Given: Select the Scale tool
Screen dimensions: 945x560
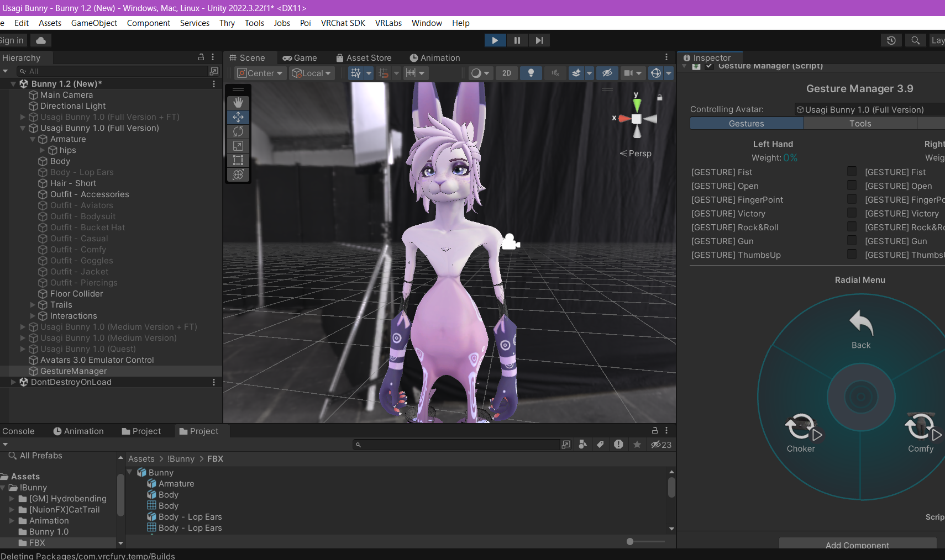Looking at the screenshot, I should pyautogui.click(x=238, y=146).
